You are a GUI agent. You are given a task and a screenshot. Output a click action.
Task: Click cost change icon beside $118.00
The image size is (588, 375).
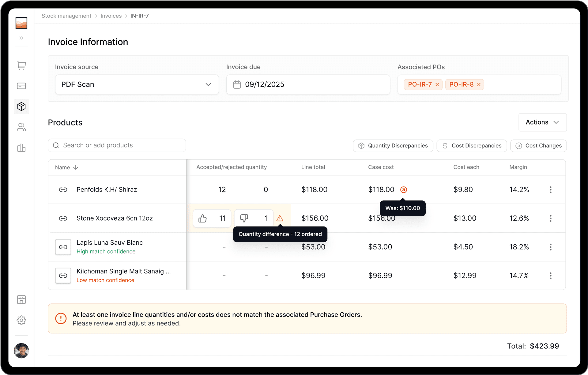404,190
